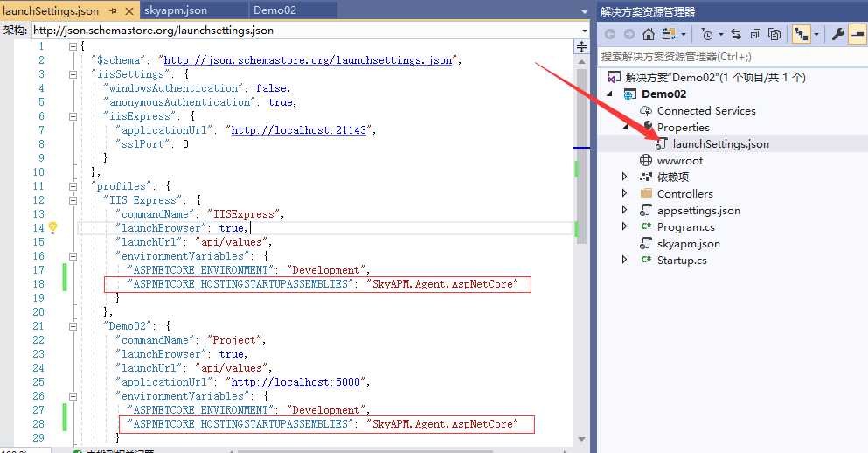Click the editor split-window handle
Image resolution: width=868 pixels, height=453 pixels.
click(x=582, y=47)
